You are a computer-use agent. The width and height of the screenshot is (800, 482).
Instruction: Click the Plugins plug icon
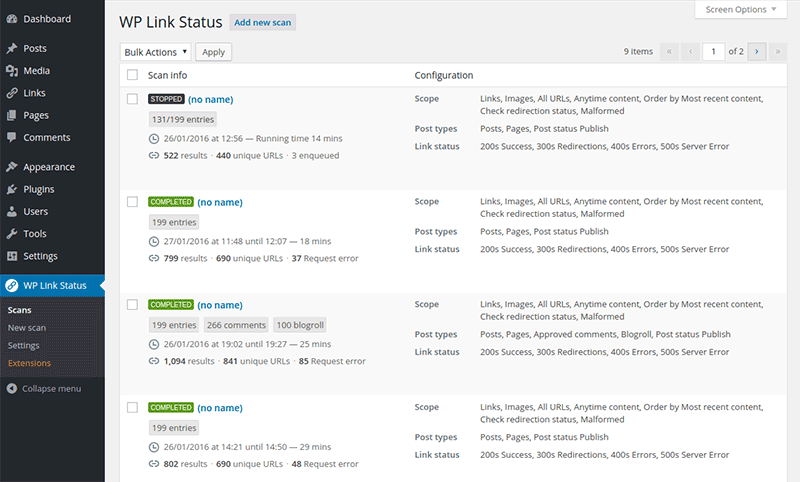[x=11, y=190]
